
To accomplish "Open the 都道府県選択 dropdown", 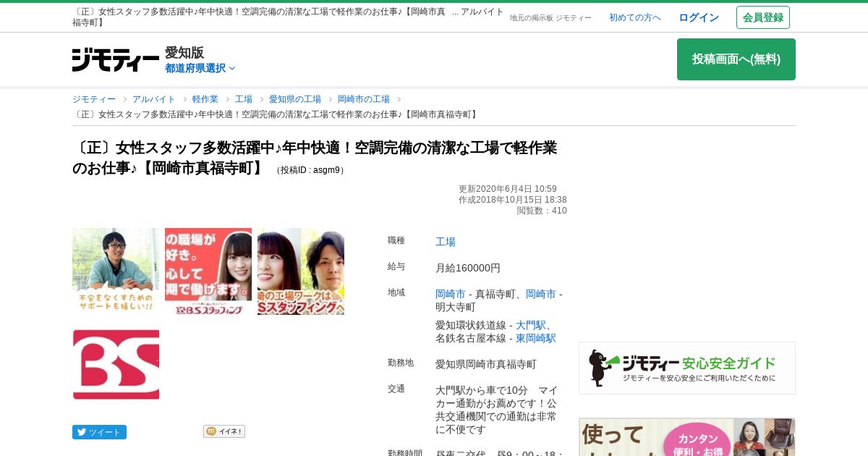I will coord(200,68).
